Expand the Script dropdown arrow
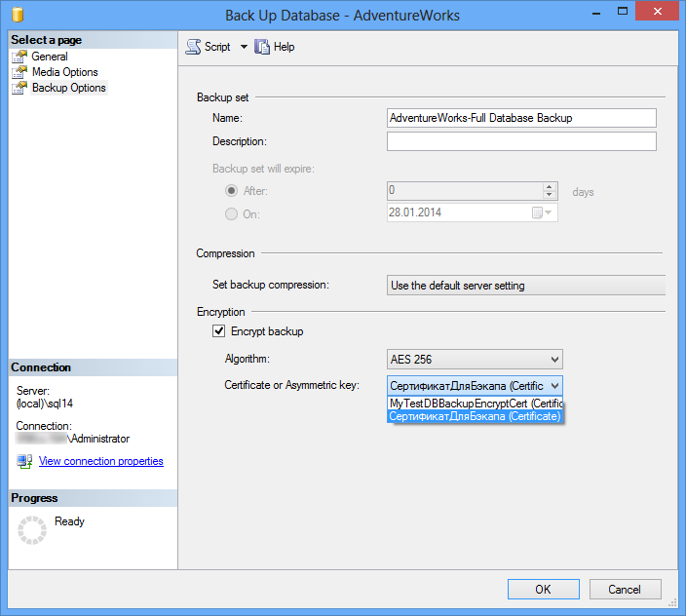This screenshot has width=686, height=616. pos(244,47)
